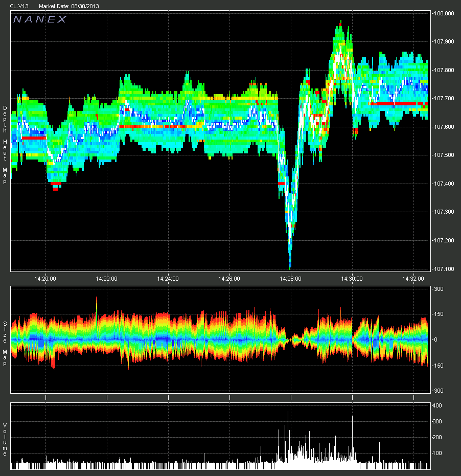
Task: Click the 107.200 price axis label
Action: point(444,240)
